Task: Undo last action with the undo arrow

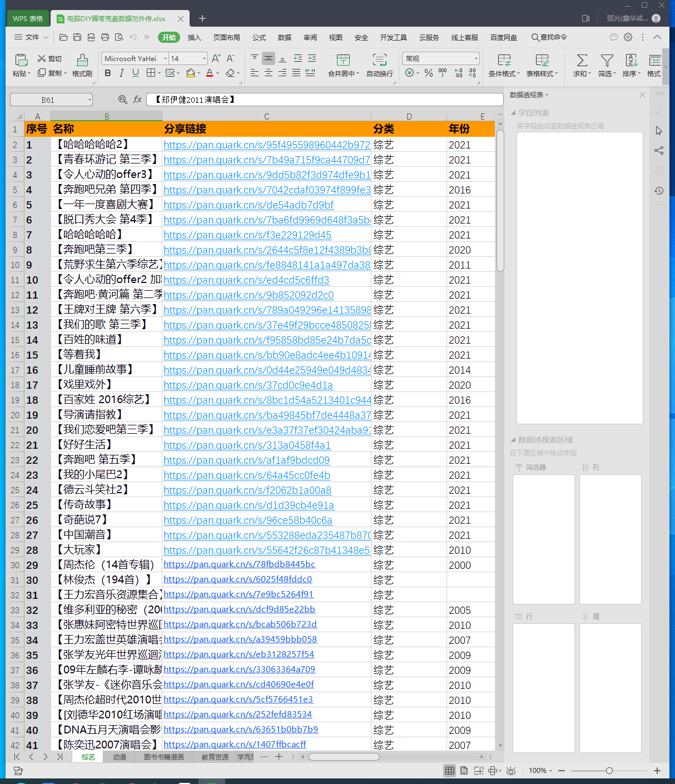Action: [133, 37]
